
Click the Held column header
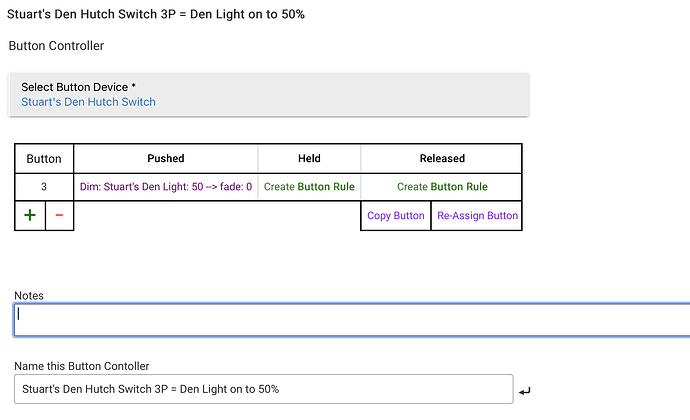[309, 159]
